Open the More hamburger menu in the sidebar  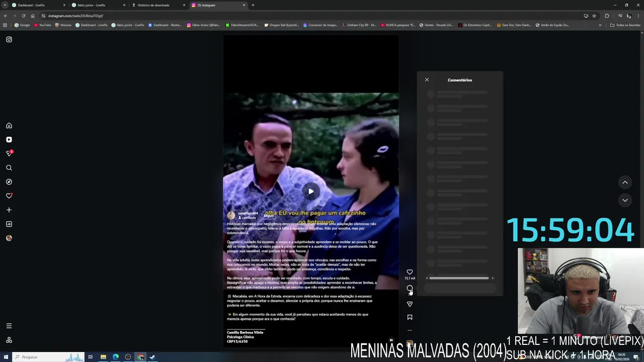pos(9,326)
